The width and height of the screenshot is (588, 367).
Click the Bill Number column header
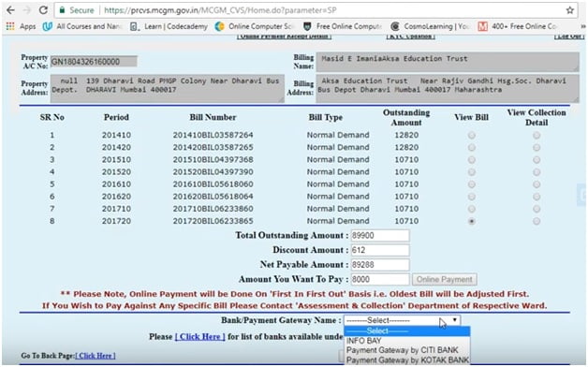point(213,117)
